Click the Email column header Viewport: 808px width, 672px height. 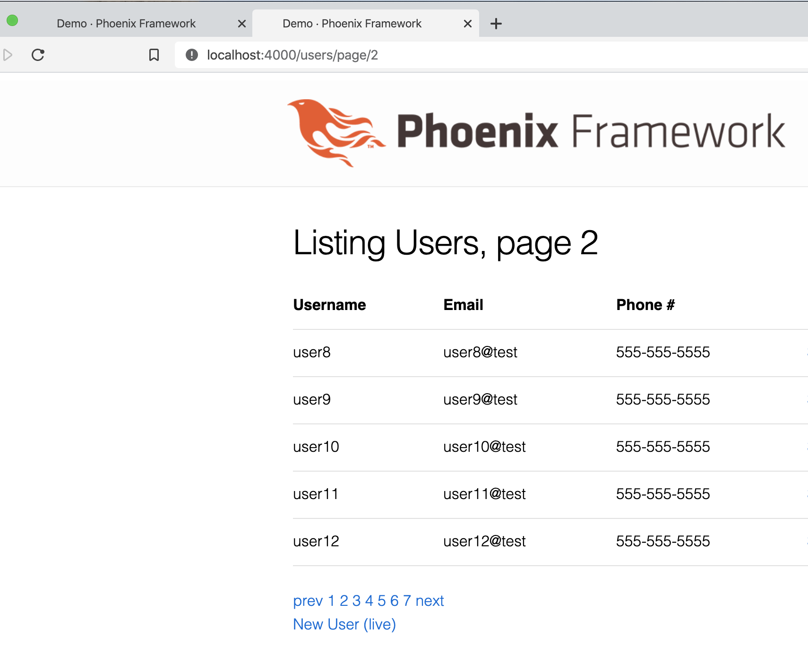pos(463,305)
